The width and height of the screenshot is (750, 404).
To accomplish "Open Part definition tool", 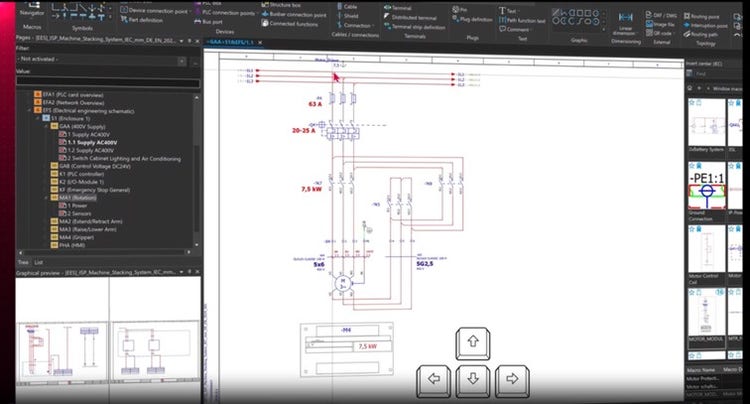I will 142,20.
